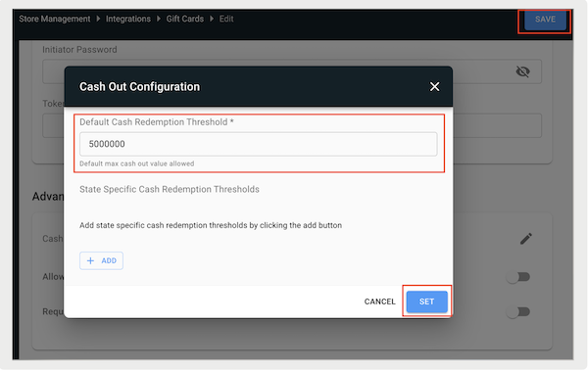Image resolution: width=588 pixels, height=370 pixels.
Task: Click 'State Specific Cash Redemption Thresholds' heading
Action: (170, 189)
